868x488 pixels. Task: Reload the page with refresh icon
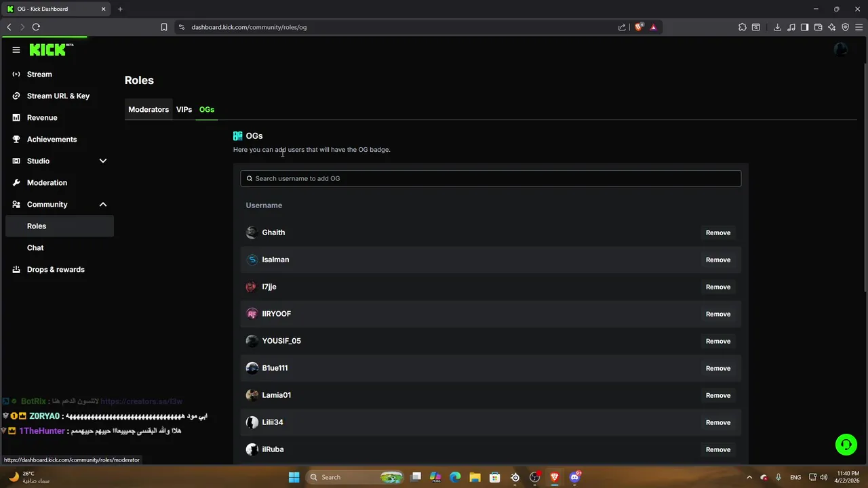click(x=36, y=27)
